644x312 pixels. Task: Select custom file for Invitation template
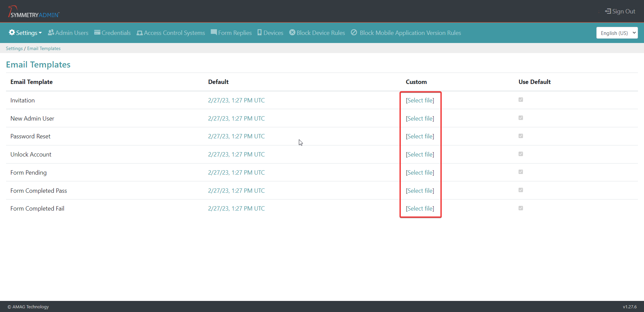coord(420,100)
